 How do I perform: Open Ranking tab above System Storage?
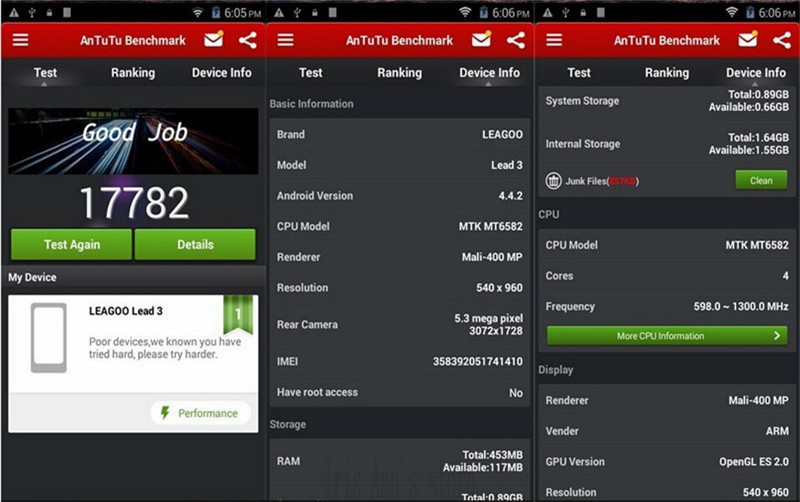667,73
